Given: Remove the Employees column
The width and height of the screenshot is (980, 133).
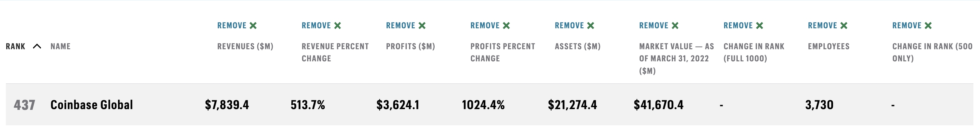Looking at the screenshot, I should point(828,25).
